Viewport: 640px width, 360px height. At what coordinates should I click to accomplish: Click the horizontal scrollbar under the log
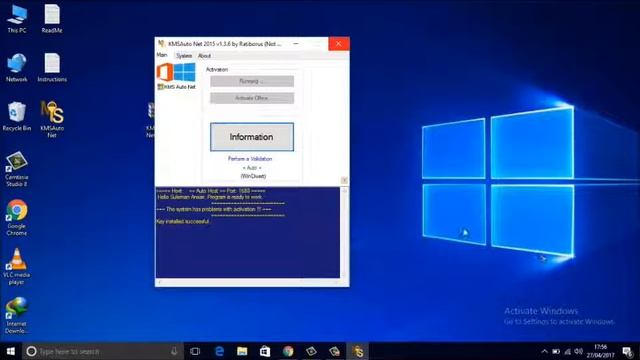(248, 282)
